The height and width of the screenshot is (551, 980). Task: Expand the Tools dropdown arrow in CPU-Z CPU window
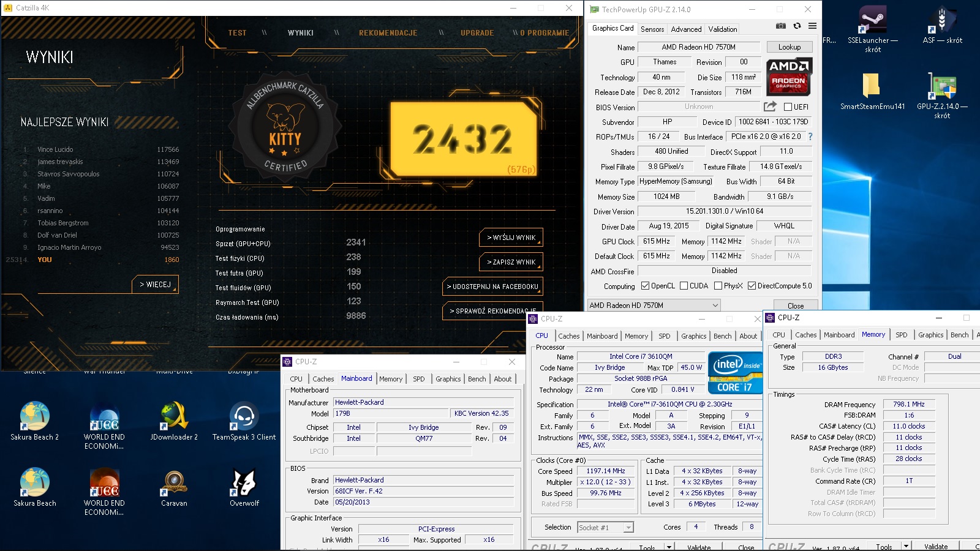click(669, 547)
